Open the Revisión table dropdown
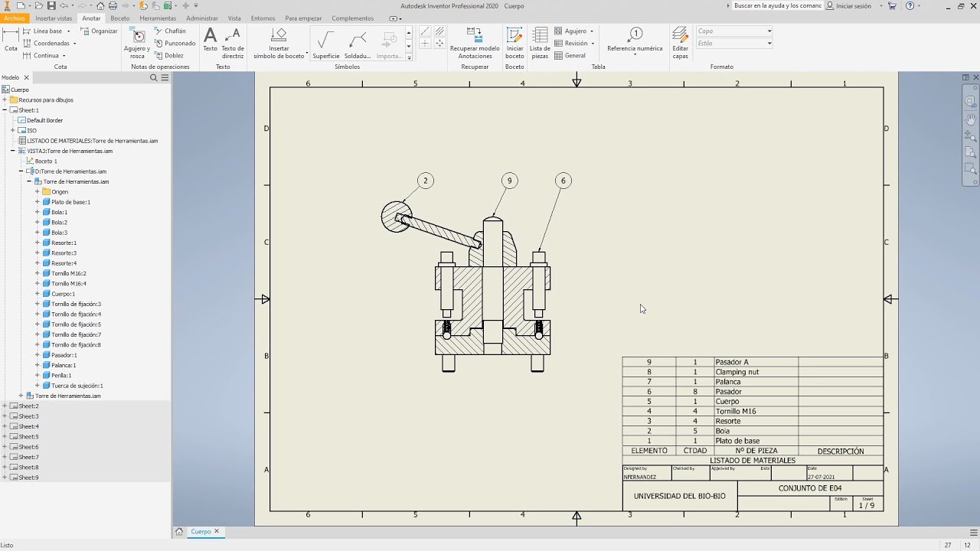The height and width of the screenshot is (551, 980). [593, 44]
